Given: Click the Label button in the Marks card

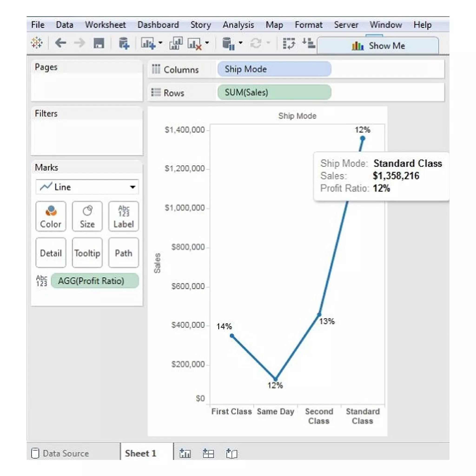Looking at the screenshot, I should [x=123, y=216].
